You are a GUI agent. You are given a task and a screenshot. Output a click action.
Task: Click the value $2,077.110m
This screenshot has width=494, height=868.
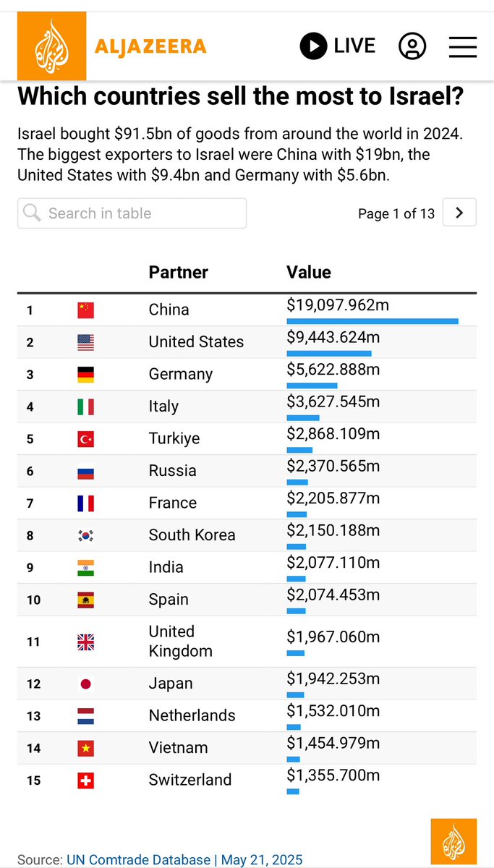tap(333, 563)
